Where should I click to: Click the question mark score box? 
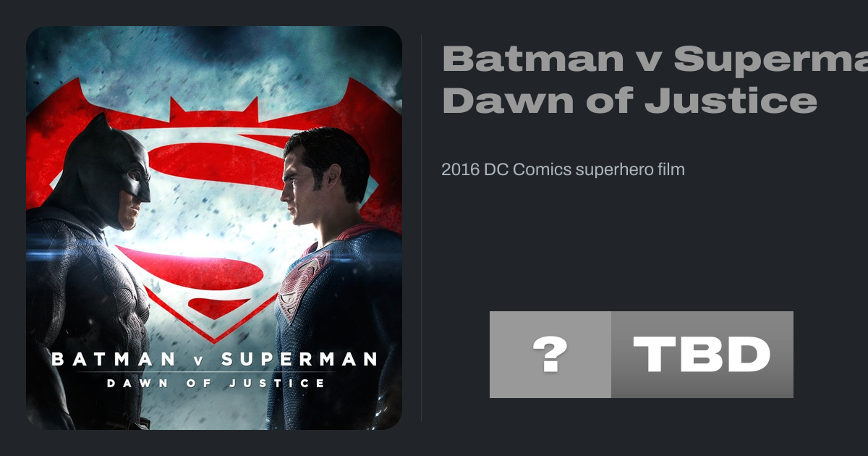tap(550, 355)
